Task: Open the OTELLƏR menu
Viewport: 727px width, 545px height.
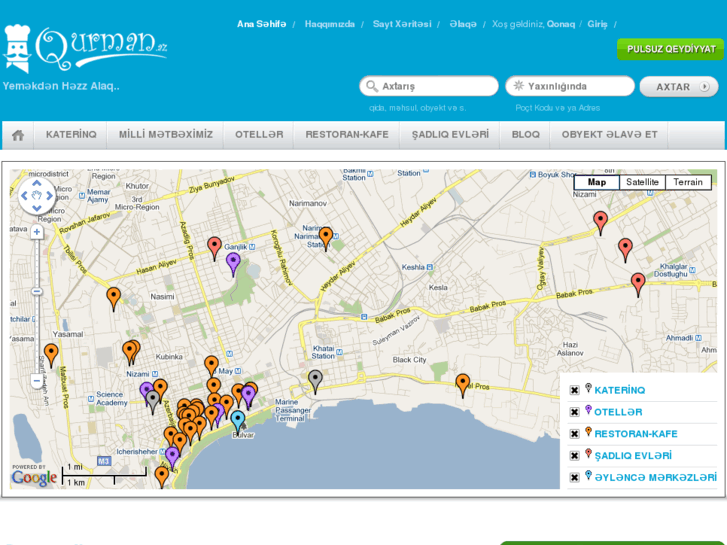Action: (259, 135)
